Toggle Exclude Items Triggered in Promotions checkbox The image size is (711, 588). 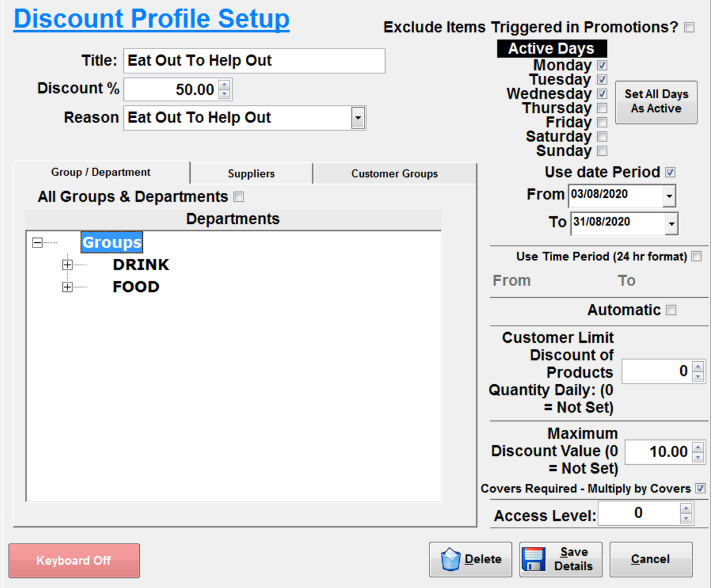[x=689, y=27]
